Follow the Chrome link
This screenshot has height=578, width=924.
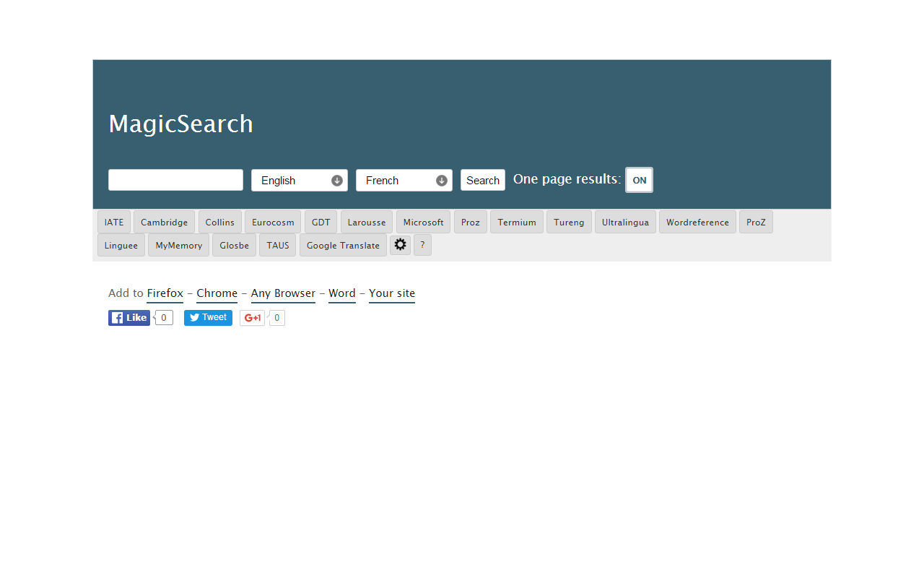217,293
